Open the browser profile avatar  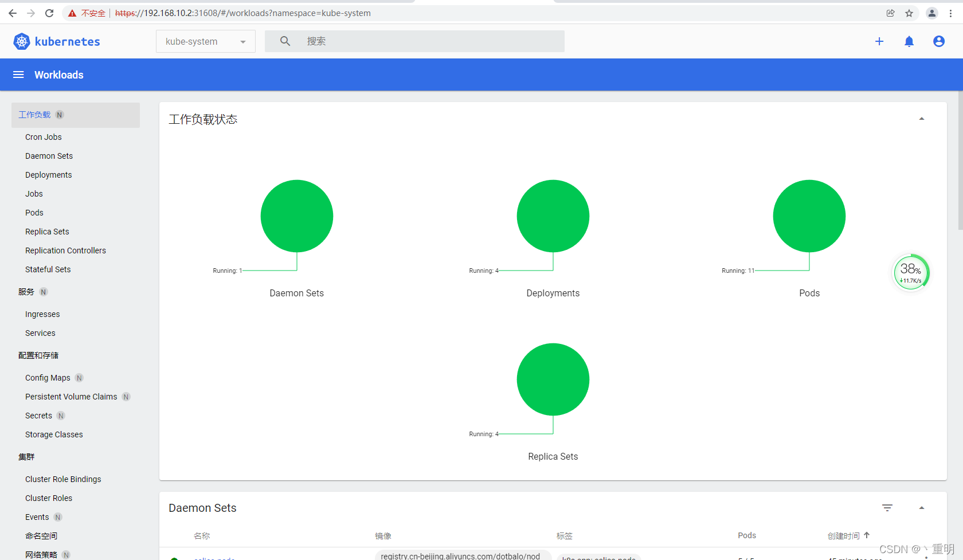(x=932, y=13)
